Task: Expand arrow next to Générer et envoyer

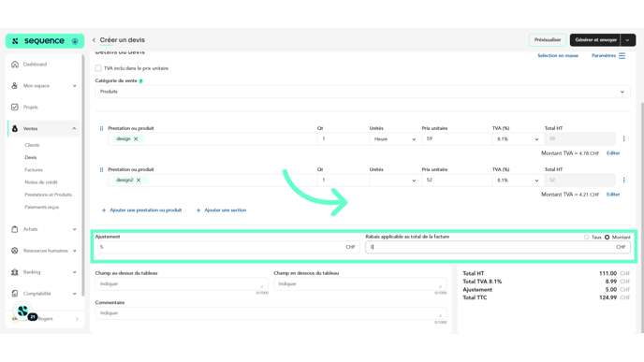Action: coord(627,40)
